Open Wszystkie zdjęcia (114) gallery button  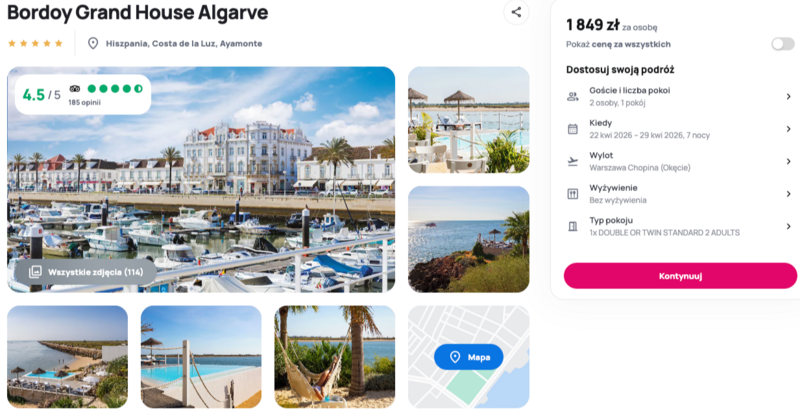coord(86,272)
